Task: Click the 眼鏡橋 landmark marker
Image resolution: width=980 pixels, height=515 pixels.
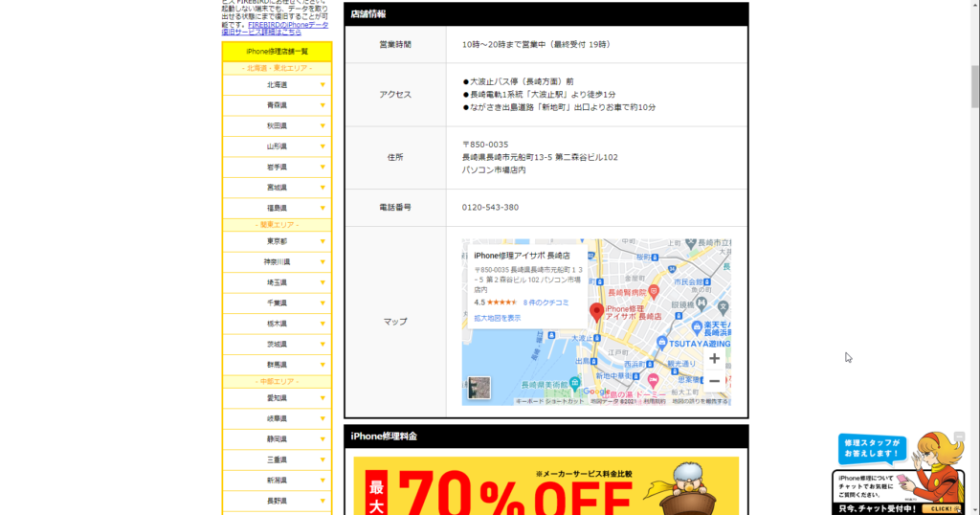Action: coord(702,303)
